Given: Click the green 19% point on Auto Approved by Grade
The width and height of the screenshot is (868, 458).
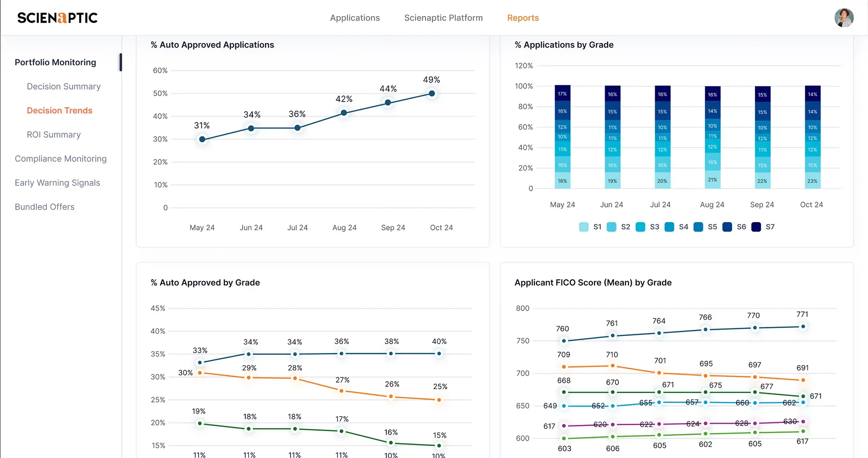Looking at the screenshot, I should [200, 423].
